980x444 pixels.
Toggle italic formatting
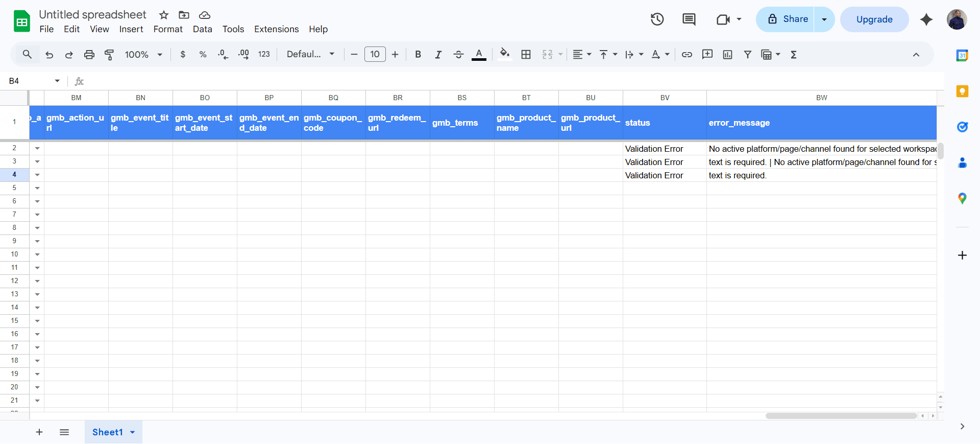(x=438, y=55)
